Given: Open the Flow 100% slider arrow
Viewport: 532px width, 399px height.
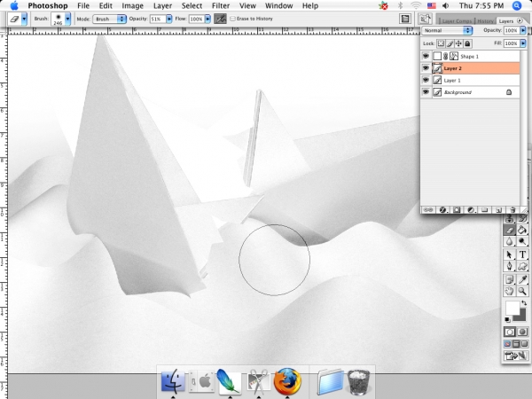Looking at the screenshot, I should point(207,19).
